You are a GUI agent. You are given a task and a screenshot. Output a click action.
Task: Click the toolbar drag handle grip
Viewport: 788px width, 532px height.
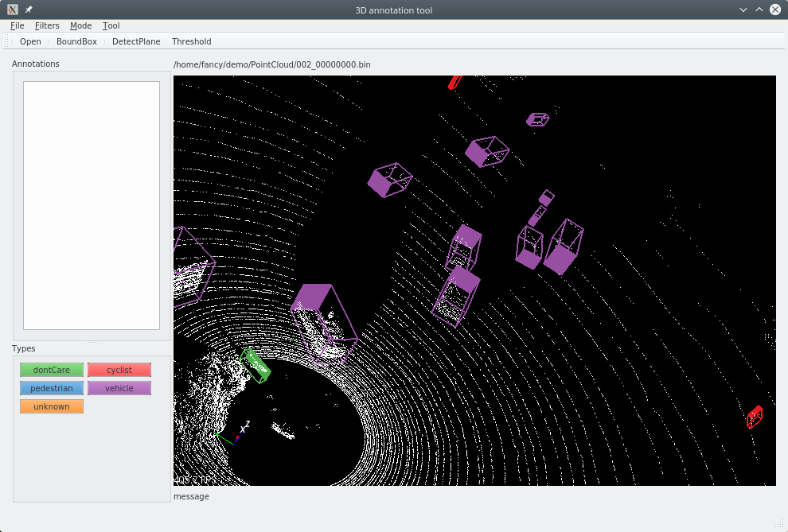(x=6, y=41)
